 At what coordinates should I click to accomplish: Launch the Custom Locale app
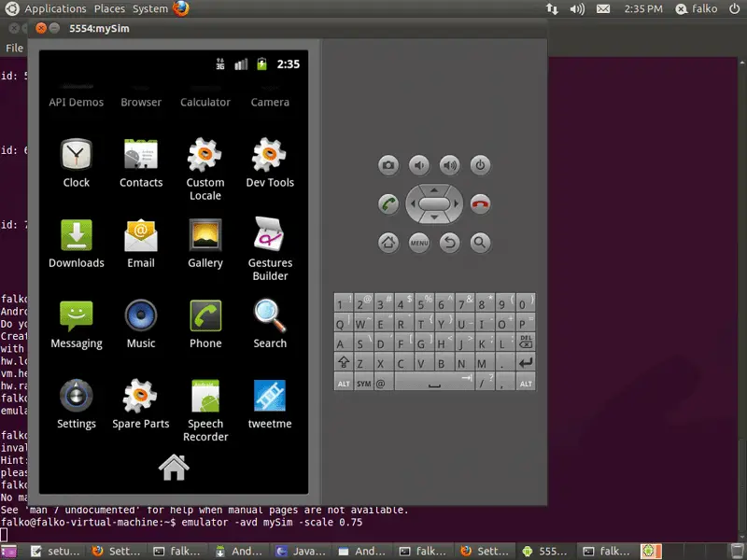(205, 169)
